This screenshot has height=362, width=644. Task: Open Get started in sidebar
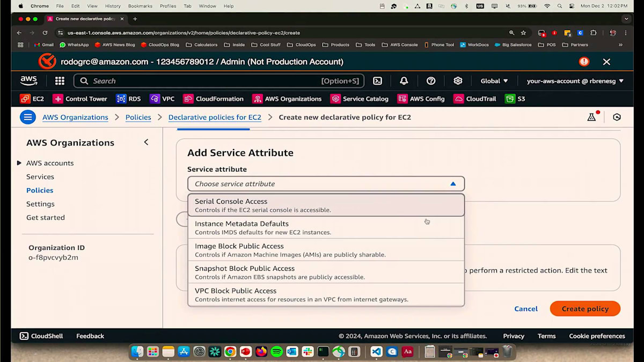click(x=46, y=217)
